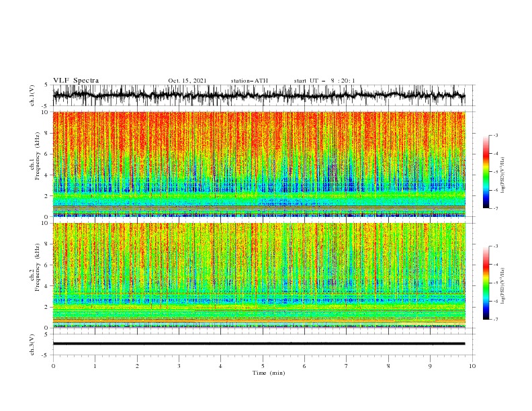Screen dimensions: 532x411
Task: Click the ch.1 colorbar "log(PSD)(V²/Hz)" label
Action: coord(502,175)
